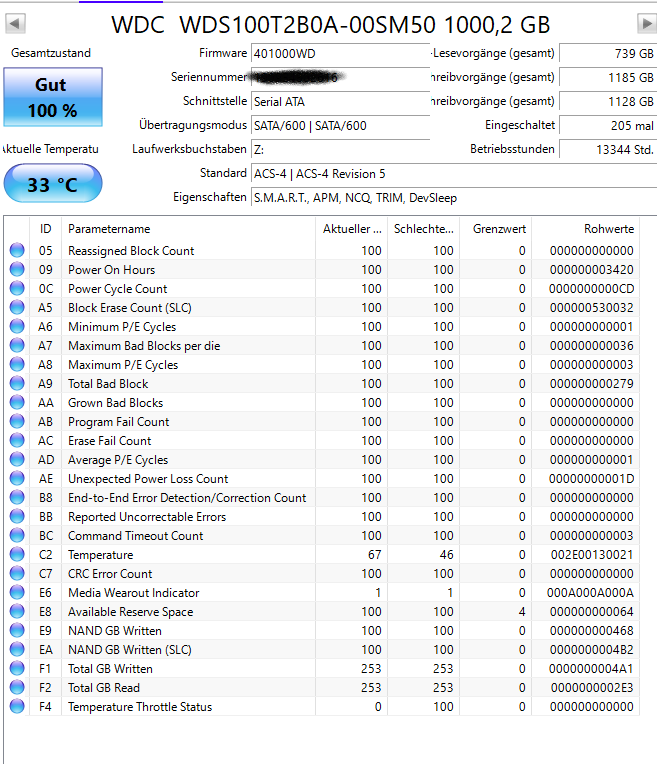
Task: Click the Eigenschaften field with S.M.A.R.T.
Action: [454, 197]
